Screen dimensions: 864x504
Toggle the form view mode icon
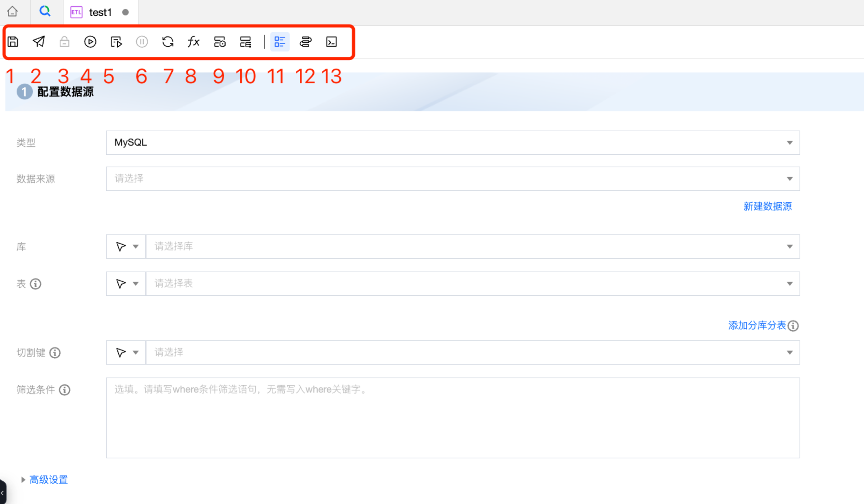tap(280, 42)
